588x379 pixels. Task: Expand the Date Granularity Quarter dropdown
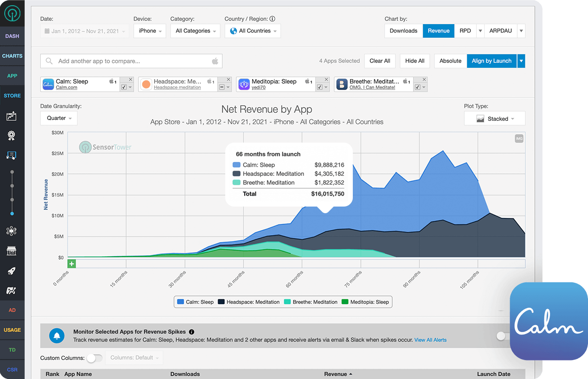pyautogui.click(x=59, y=118)
